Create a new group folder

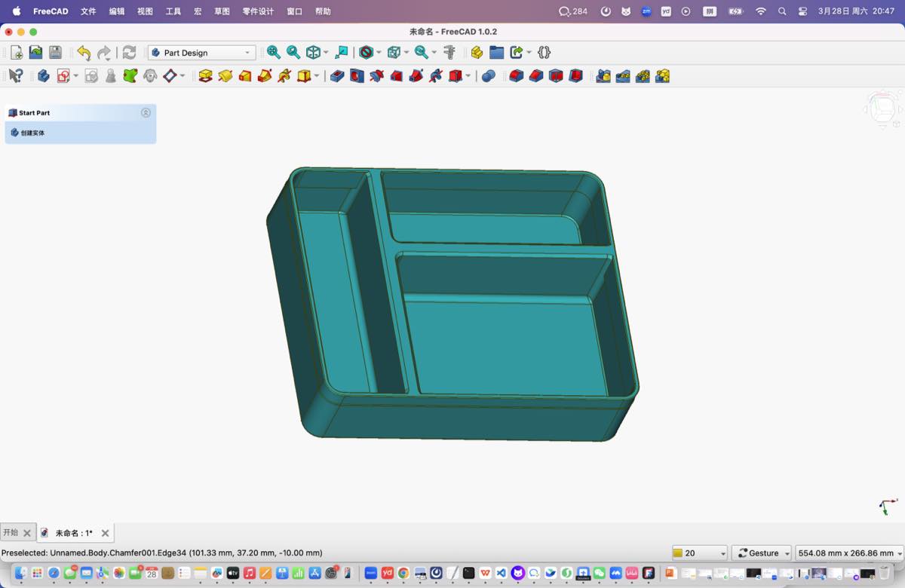click(496, 53)
